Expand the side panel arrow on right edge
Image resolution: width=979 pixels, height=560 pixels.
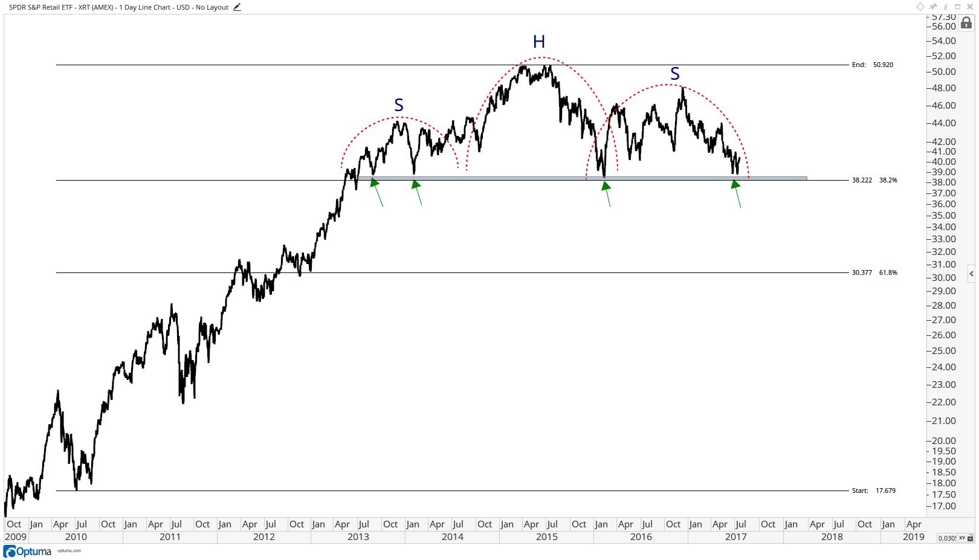[971, 273]
